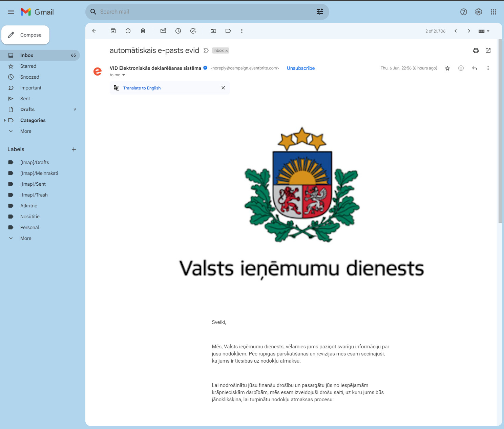The image size is (504, 429).
Task: Click Translate to English
Action: click(142, 88)
